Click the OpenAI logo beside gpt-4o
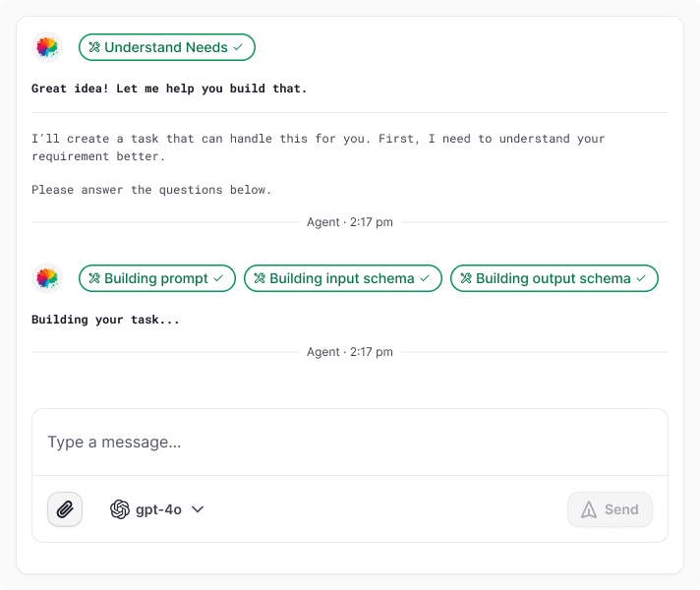The width and height of the screenshot is (700, 590). pos(120,509)
